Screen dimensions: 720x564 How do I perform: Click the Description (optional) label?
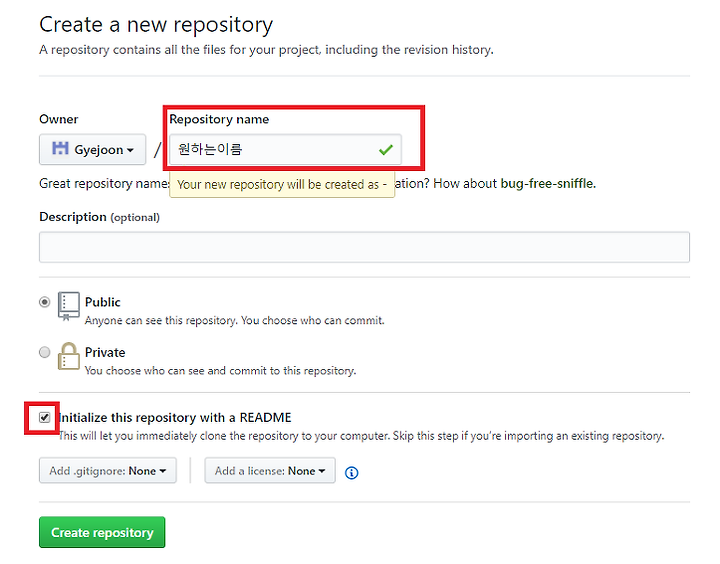[x=100, y=217]
